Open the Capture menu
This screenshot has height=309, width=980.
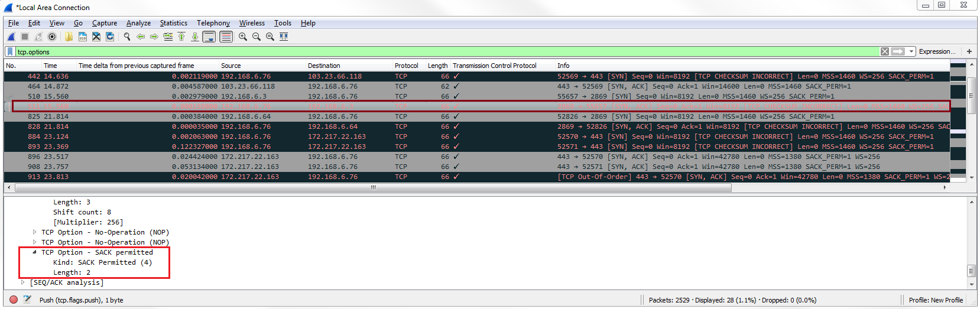point(105,23)
